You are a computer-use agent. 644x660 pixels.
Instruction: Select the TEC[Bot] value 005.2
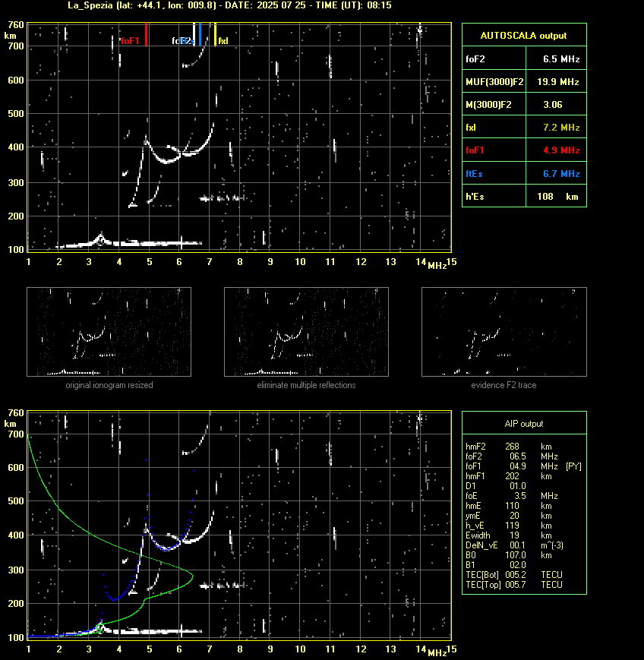516,575
